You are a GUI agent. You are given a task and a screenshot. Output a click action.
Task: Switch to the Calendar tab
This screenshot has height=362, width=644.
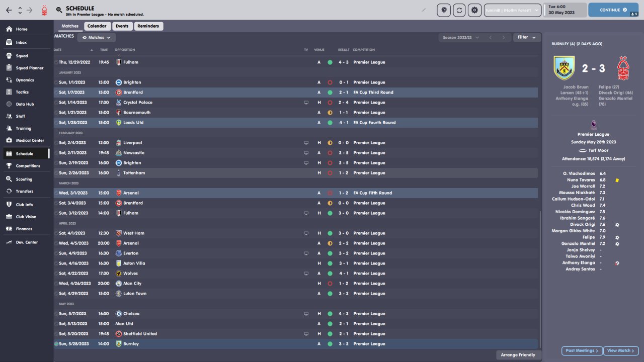(x=97, y=26)
